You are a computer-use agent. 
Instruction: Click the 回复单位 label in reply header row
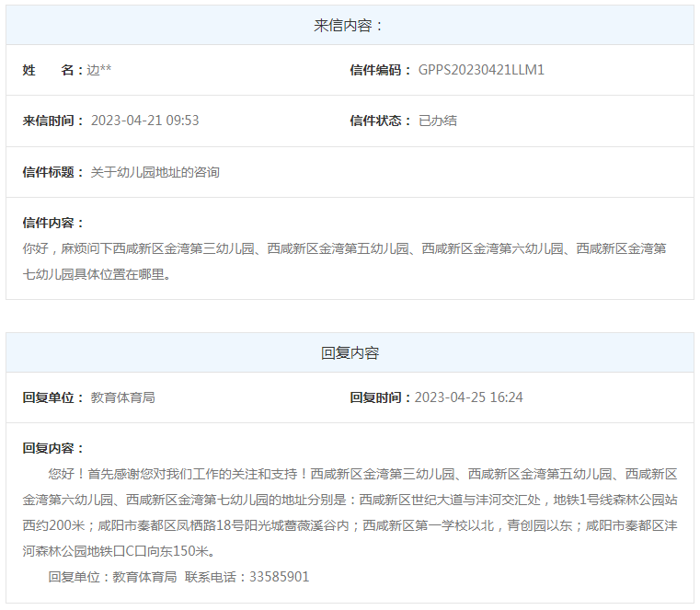click(x=52, y=397)
